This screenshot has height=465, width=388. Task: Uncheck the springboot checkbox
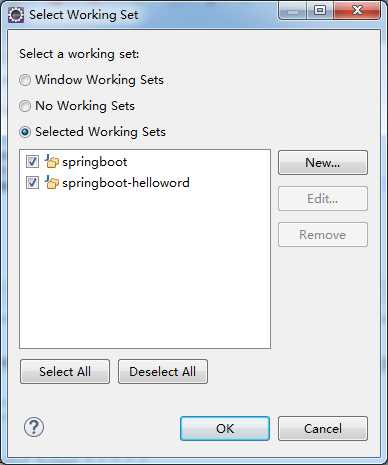coord(32,162)
